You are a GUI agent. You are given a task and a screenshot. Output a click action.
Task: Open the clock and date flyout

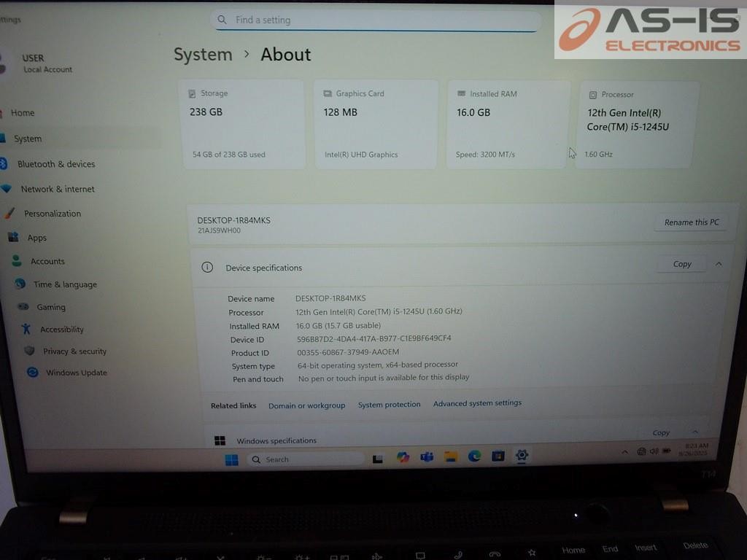click(x=693, y=449)
